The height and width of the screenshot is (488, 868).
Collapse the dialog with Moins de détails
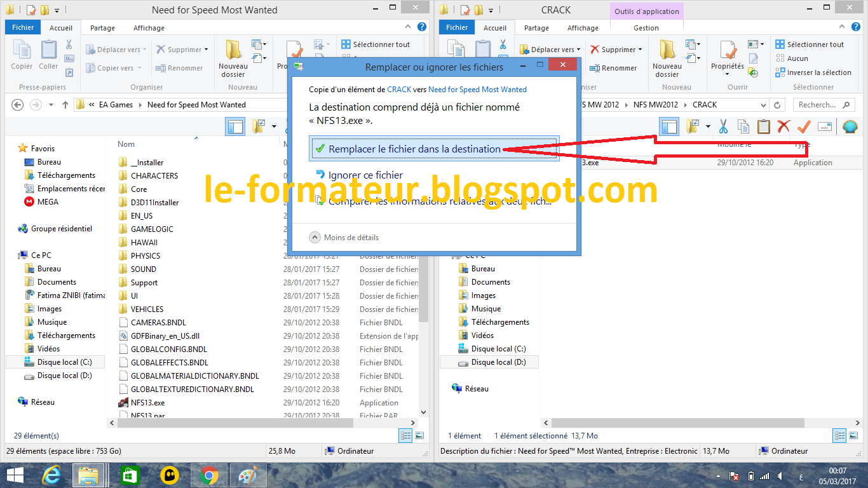click(x=344, y=237)
